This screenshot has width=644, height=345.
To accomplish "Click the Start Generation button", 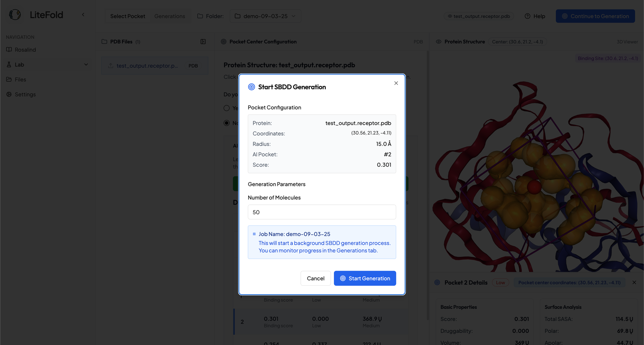I will (365, 278).
